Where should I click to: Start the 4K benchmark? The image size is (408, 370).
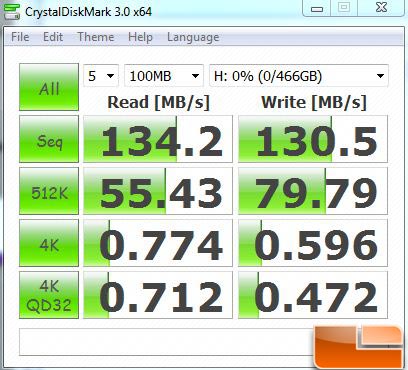point(49,243)
